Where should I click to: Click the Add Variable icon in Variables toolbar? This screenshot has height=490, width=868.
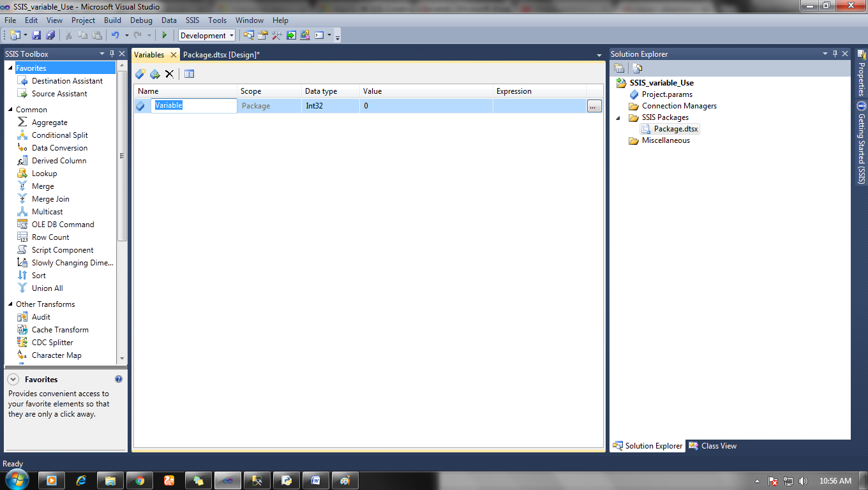[140, 74]
